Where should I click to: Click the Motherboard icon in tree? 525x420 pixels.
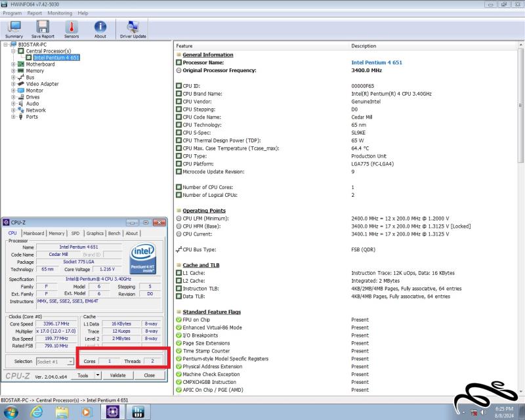click(21, 64)
